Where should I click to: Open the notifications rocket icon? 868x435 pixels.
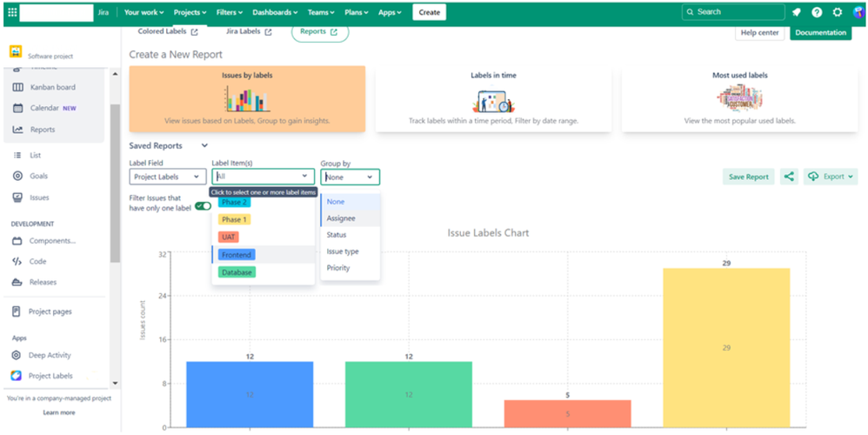tap(797, 12)
